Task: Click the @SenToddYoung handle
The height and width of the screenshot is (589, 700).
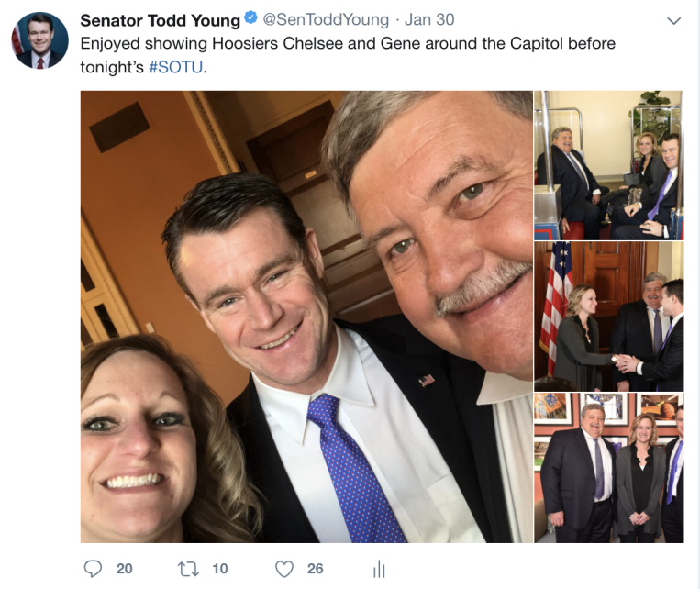Action: pos(326,19)
